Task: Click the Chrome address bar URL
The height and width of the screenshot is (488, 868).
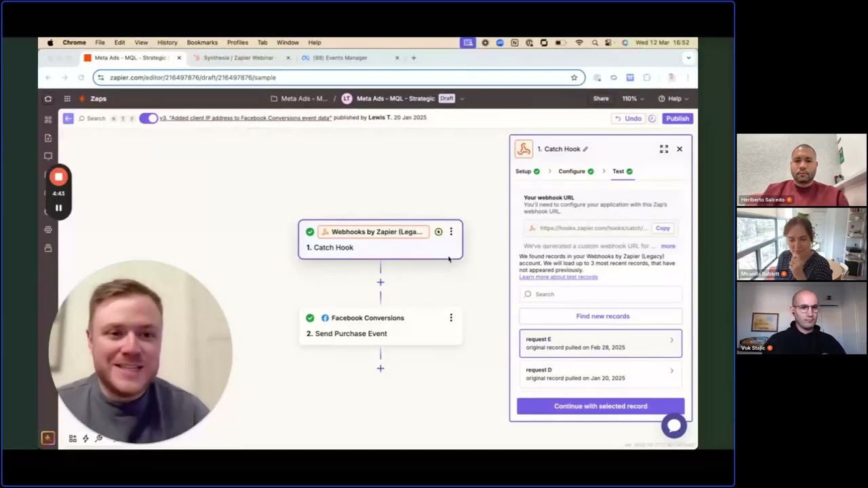Action: [x=193, y=78]
